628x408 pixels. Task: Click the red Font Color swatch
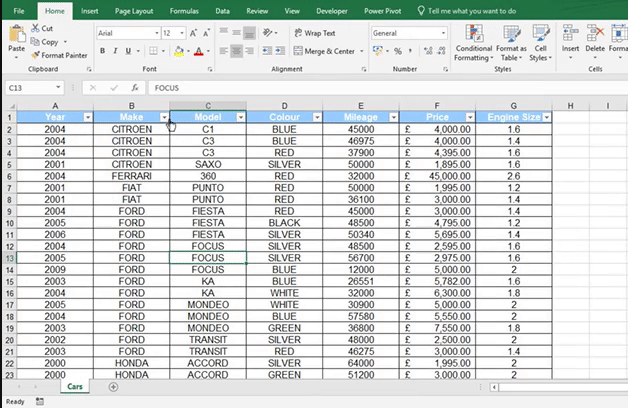click(x=199, y=51)
